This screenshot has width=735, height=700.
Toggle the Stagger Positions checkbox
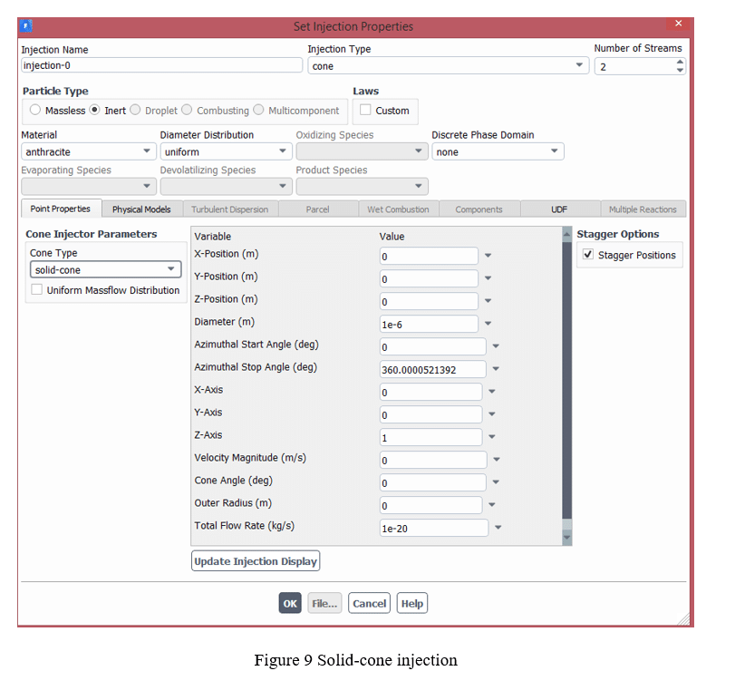pyautogui.click(x=587, y=256)
